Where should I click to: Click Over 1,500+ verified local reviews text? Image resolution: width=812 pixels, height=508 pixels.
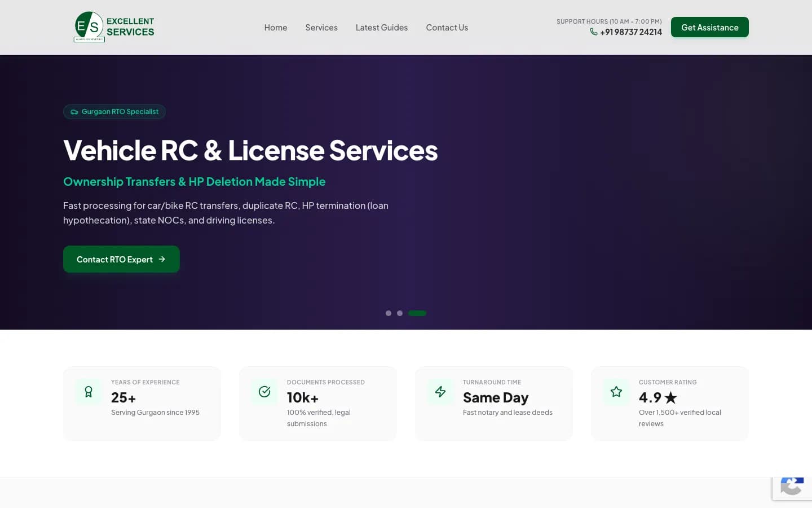[680, 418]
